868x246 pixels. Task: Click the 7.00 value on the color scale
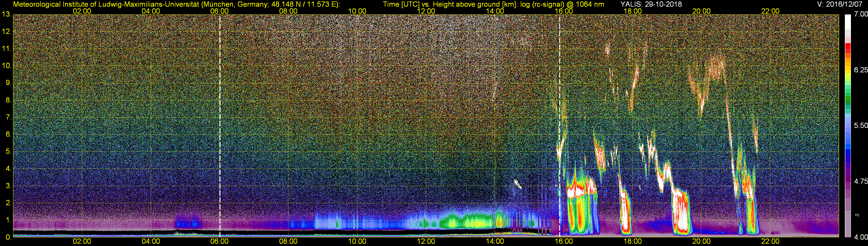click(x=860, y=14)
